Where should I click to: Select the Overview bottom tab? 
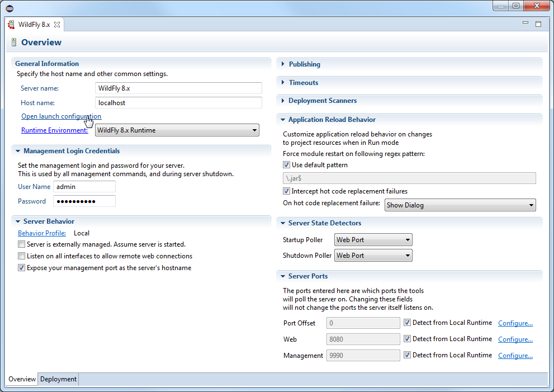tap(22, 379)
